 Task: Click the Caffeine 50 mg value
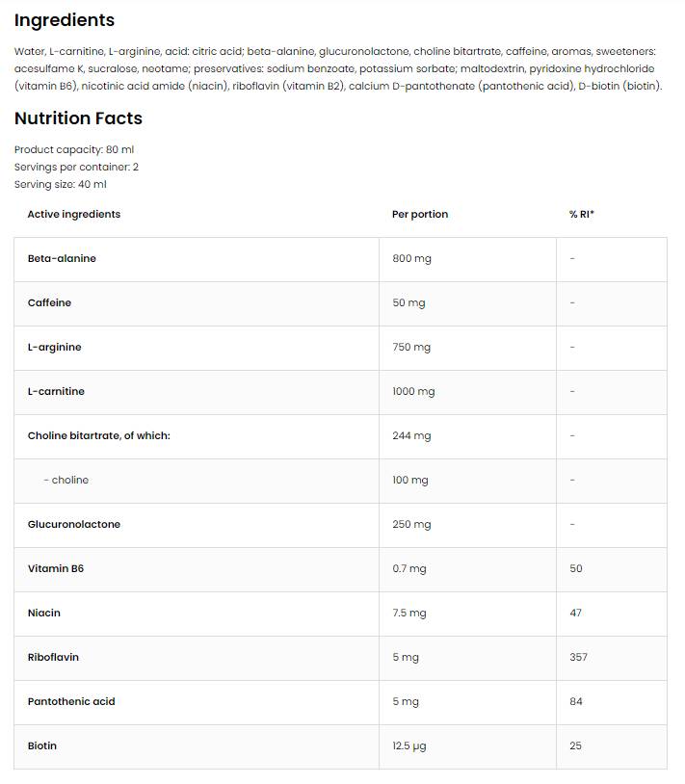coord(408,302)
